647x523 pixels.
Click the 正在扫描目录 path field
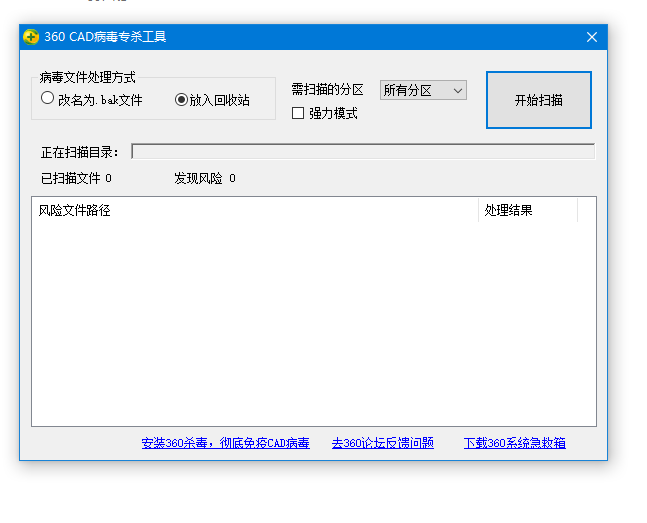pos(363,151)
